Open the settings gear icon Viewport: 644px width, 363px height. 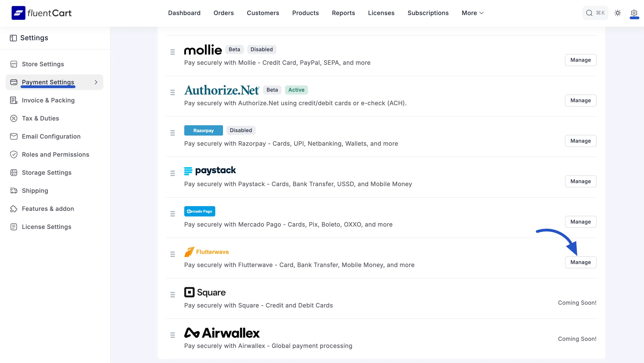click(x=634, y=13)
